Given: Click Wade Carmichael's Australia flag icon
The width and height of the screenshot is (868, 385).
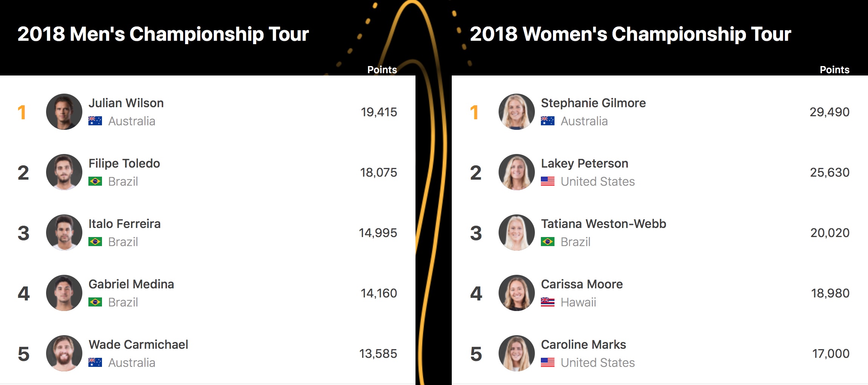Looking at the screenshot, I should [95, 362].
